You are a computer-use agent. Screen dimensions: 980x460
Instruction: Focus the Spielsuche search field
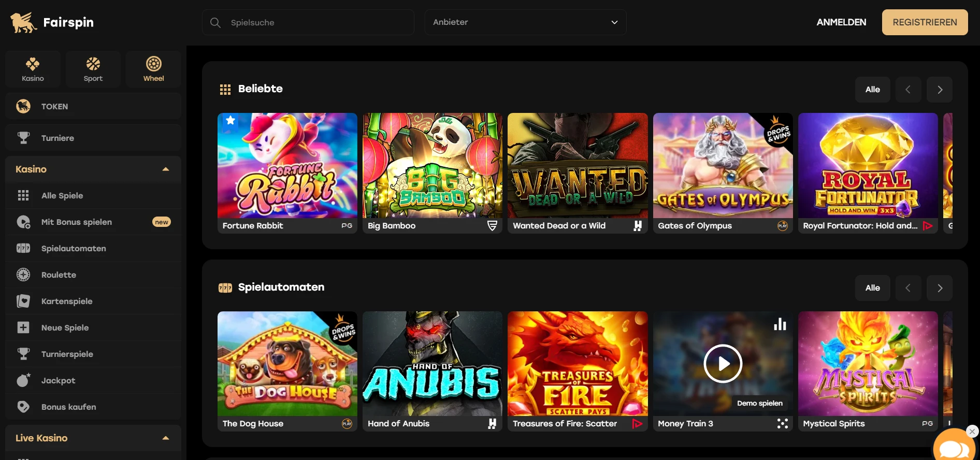308,22
